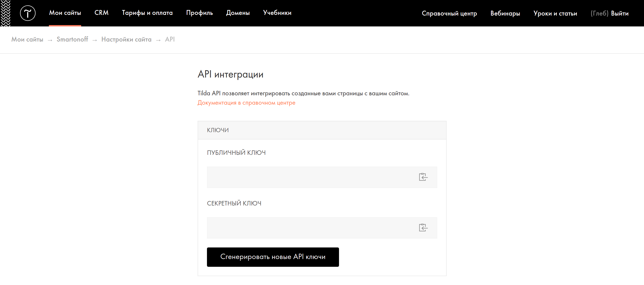The image size is (644, 285).
Task: Copy the secret key with clipboard icon
Action: [x=423, y=227]
